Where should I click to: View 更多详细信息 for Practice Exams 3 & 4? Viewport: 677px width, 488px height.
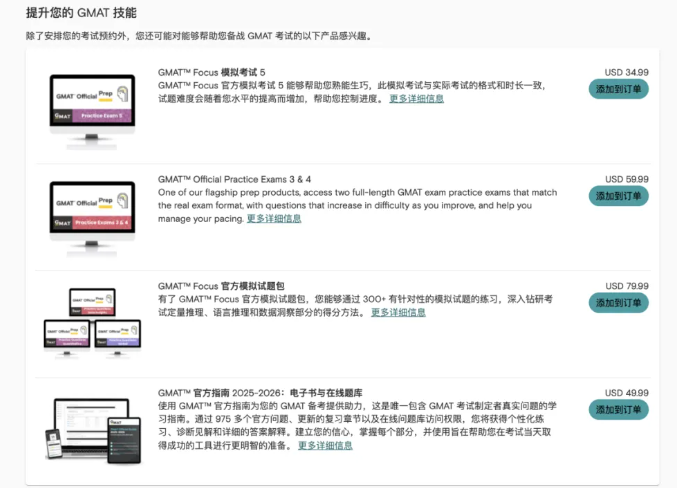(x=274, y=218)
